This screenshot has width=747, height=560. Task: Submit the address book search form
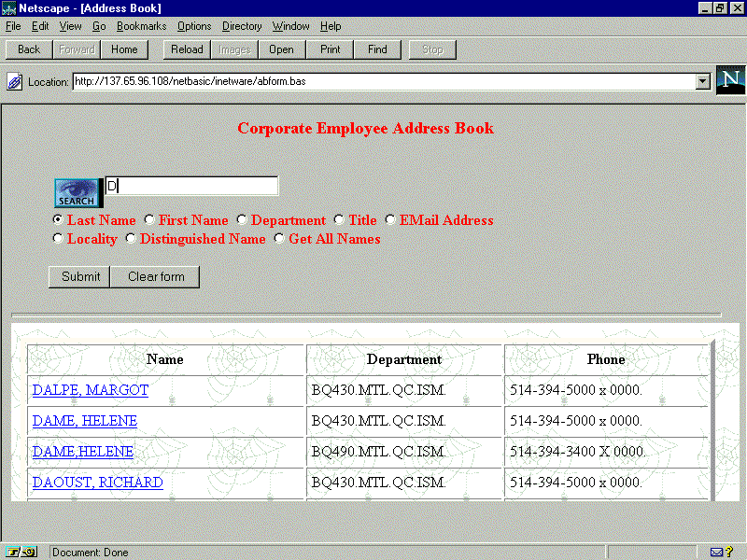pos(79,276)
